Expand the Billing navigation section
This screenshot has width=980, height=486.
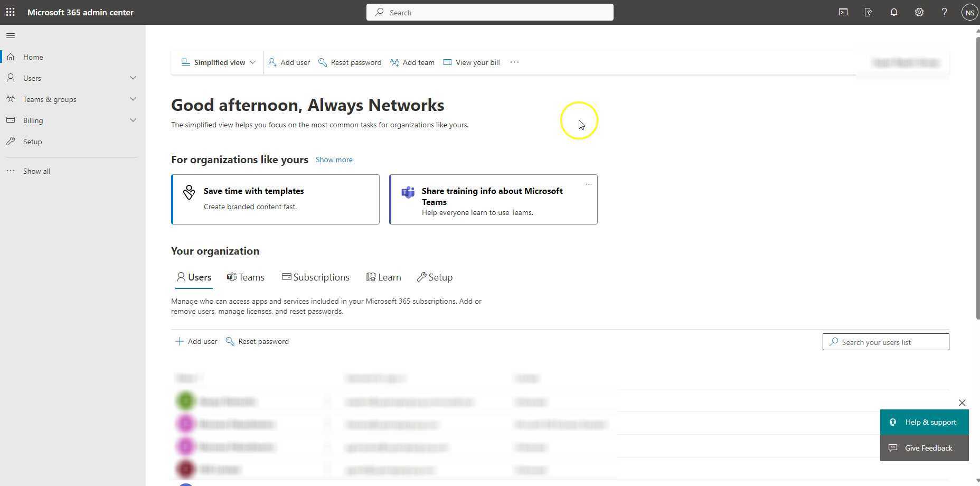tap(133, 120)
